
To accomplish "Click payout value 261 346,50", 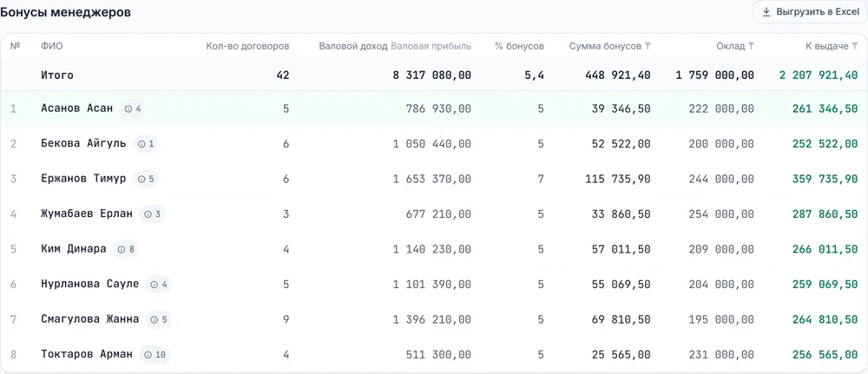I will tap(825, 109).
